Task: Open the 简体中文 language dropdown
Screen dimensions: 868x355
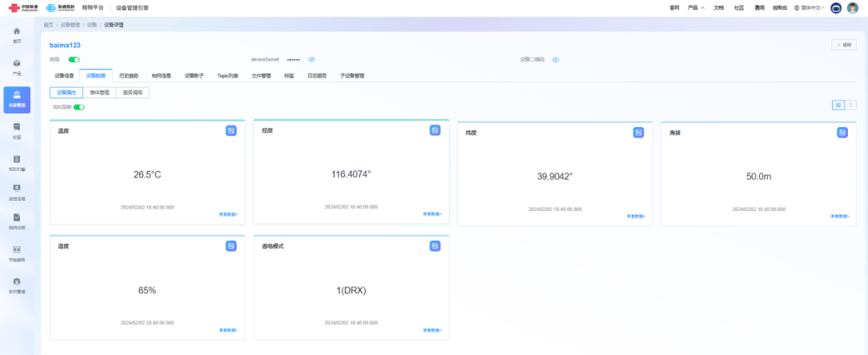Action: coord(809,8)
